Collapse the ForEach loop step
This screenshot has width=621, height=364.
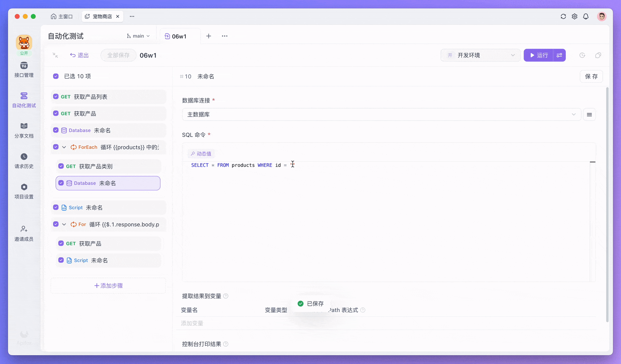point(64,147)
